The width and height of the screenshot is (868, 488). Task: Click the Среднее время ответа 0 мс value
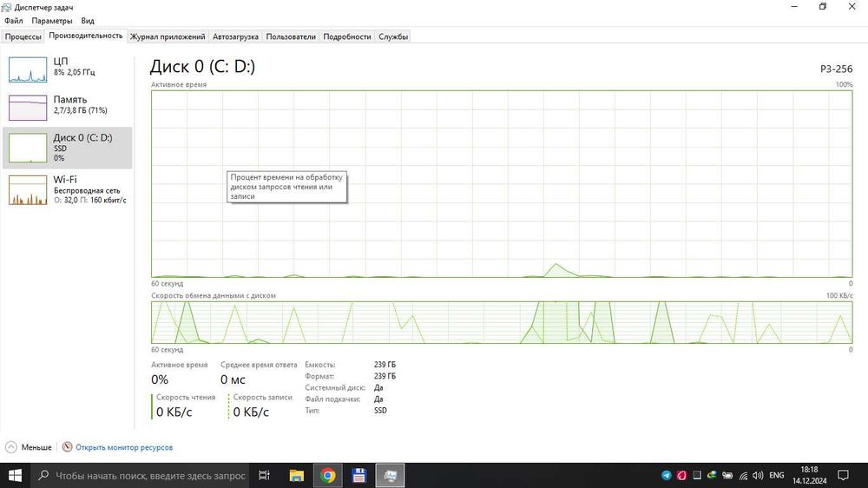click(x=233, y=379)
